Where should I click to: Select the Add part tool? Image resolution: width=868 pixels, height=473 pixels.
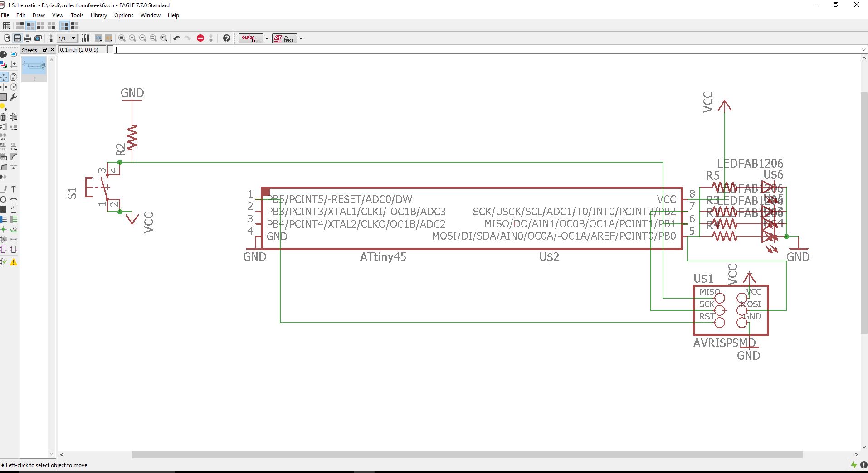(x=14, y=117)
